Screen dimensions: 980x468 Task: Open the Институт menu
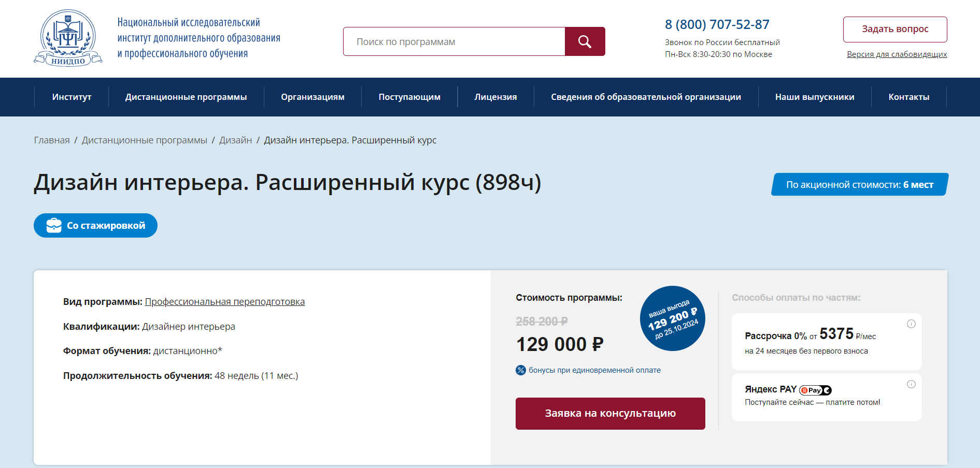point(72,97)
